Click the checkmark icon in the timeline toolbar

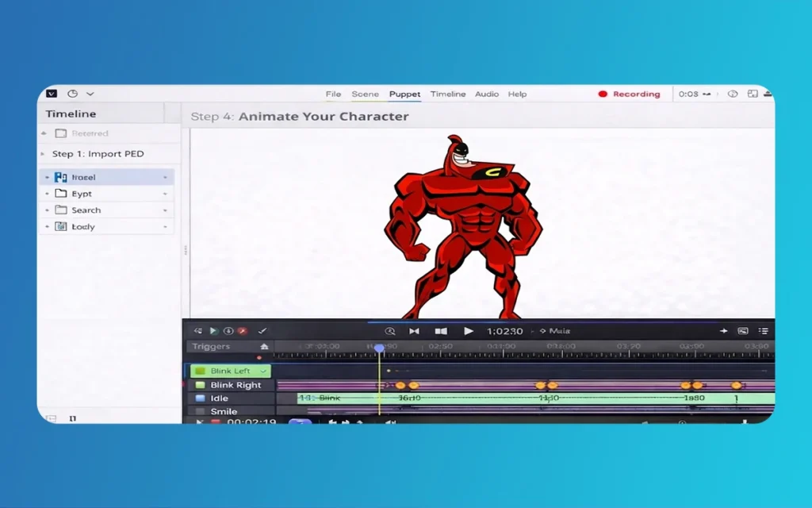tap(262, 331)
